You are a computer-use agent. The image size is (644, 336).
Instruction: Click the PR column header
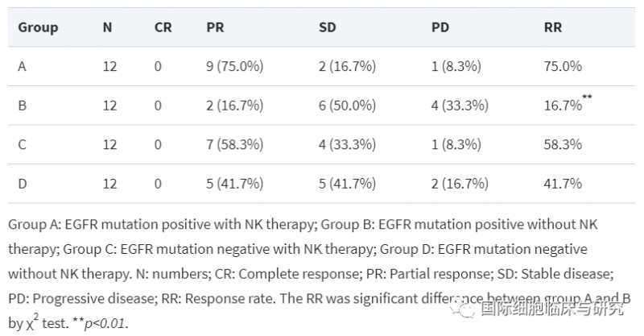pos(215,27)
